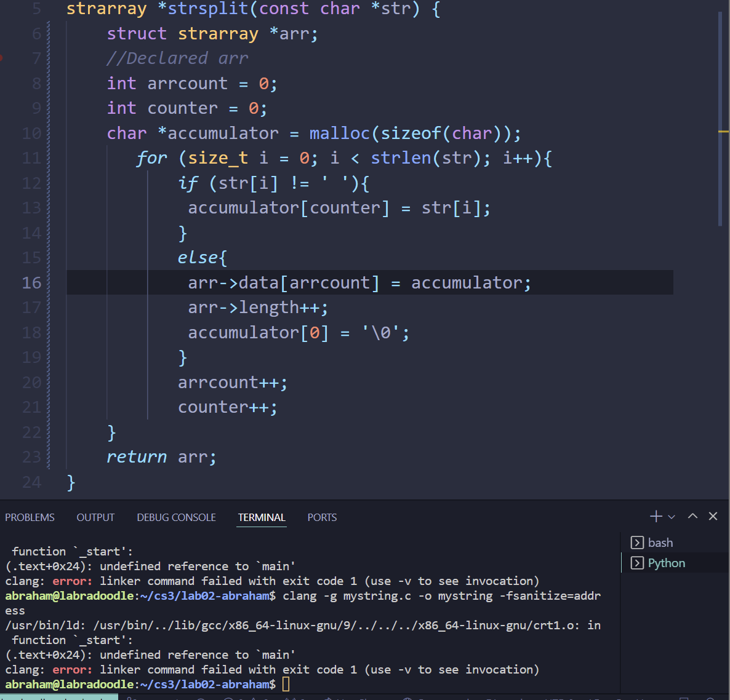Select the TERMINAL tab

262,517
